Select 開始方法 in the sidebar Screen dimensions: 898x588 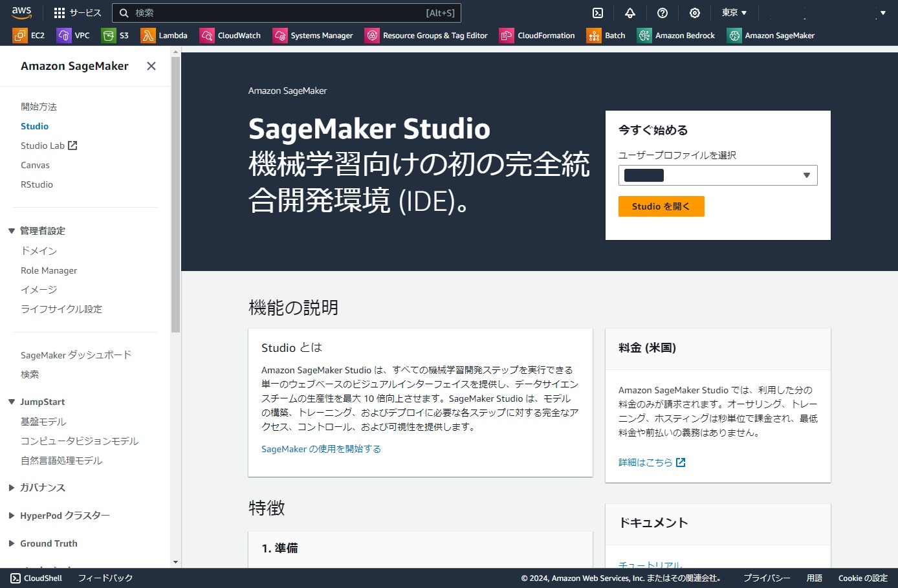click(x=39, y=107)
